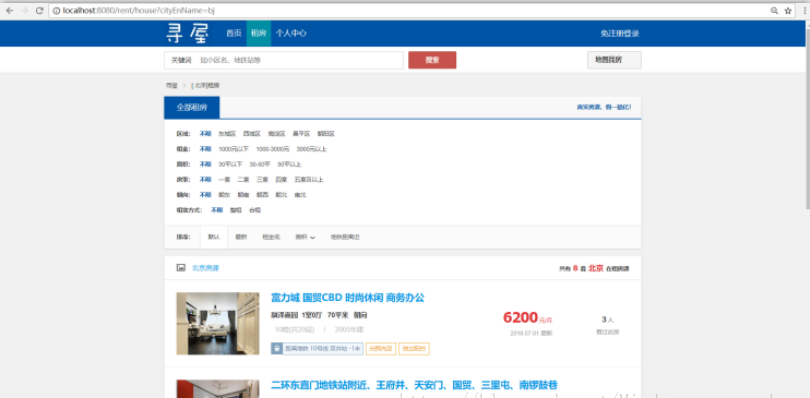Click the 寻屋 breadcrumb link
Image resolution: width=810 pixels, height=398 pixels.
(x=172, y=85)
